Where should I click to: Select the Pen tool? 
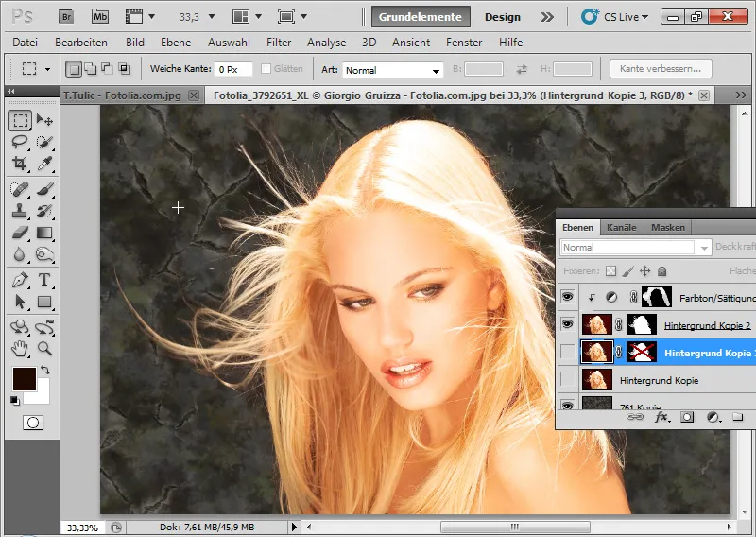pos(20,279)
